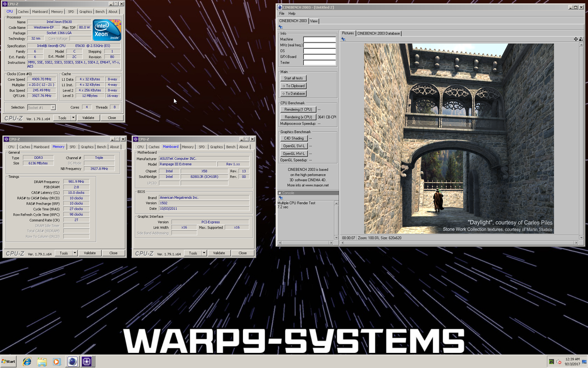Open Graphics tab in top CPU-Z window
The image size is (588, 368).
[x=86, y=12]
